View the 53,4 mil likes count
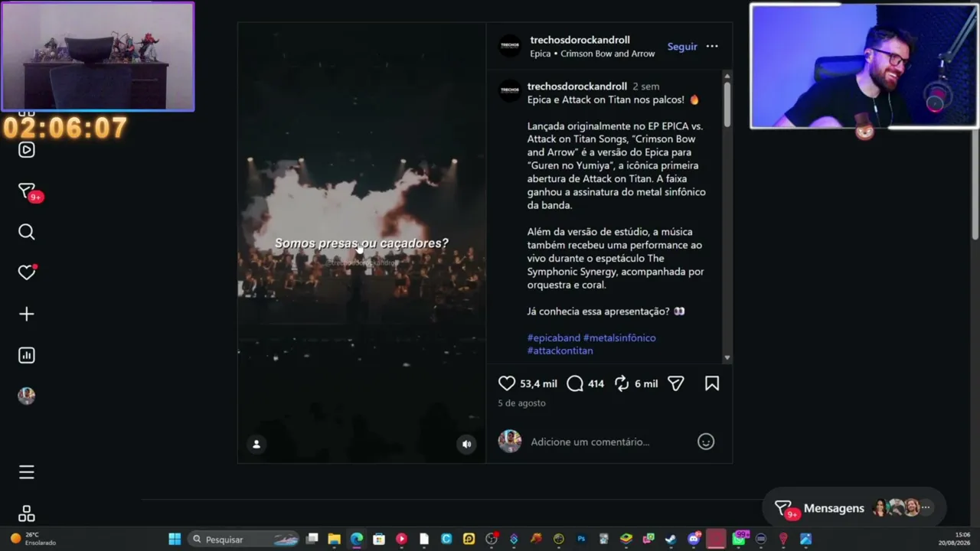This screenshot has width=980, height=551. (x=538, y=383)
